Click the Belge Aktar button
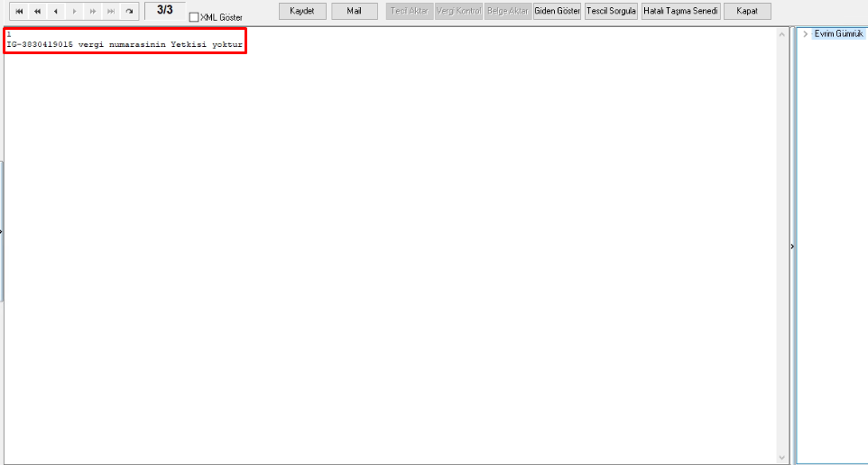 pyautogui.click(x=508, y=11)
